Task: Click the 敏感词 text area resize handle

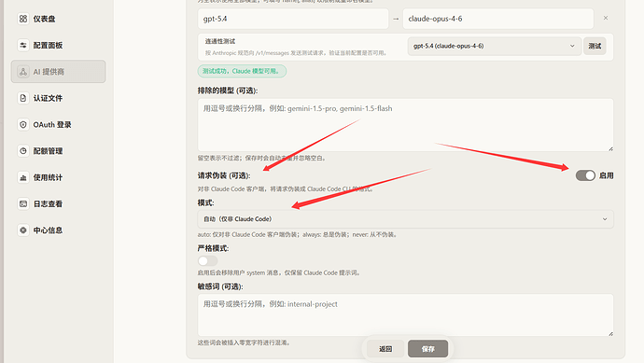Action: (x=610, y=333)
